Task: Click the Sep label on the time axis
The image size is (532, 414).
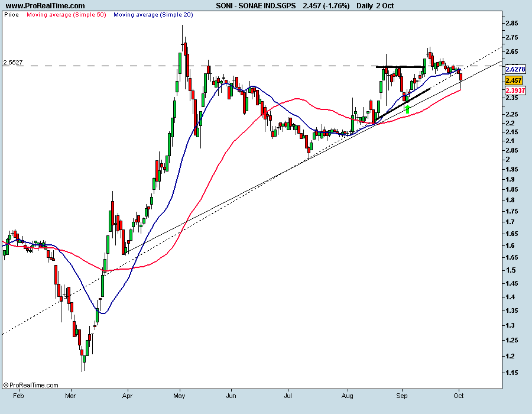Action: (402, 396)
